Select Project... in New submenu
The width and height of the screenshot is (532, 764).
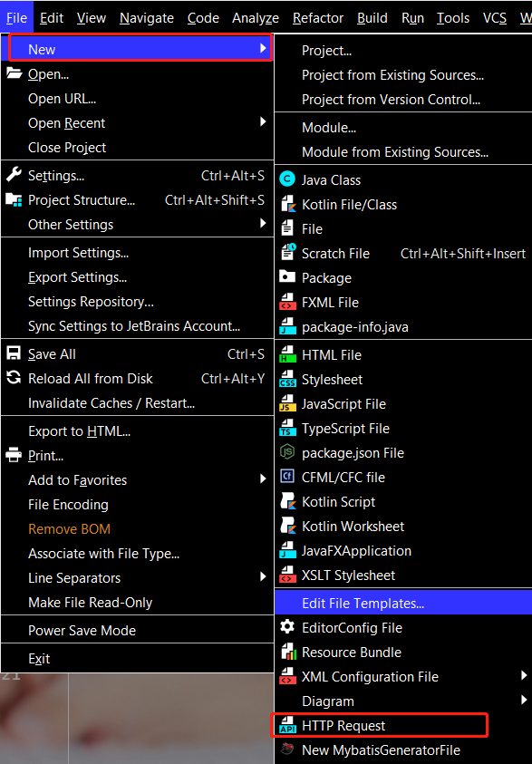[403, 50]
